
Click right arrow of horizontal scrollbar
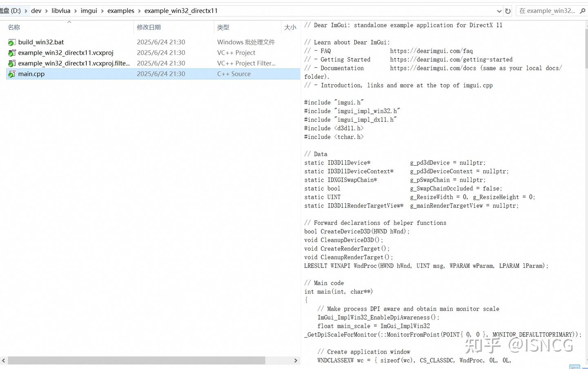click(x=296, y=360)
